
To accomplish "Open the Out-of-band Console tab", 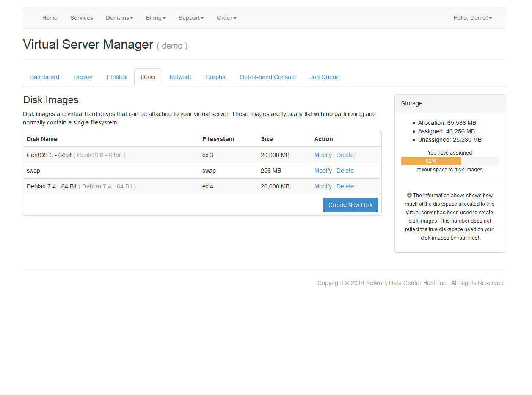I will pos(267,77).
